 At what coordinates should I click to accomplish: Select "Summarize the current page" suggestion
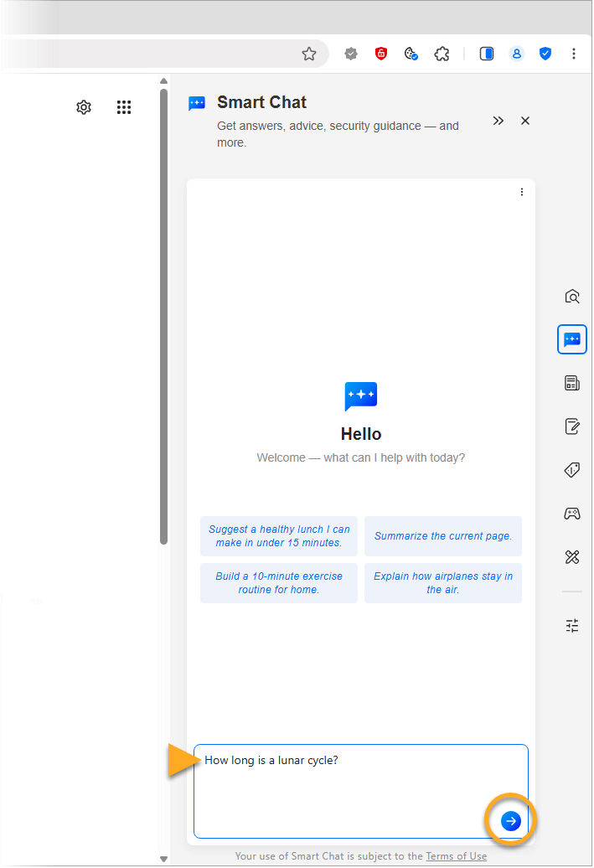click(x=442, y=536)
